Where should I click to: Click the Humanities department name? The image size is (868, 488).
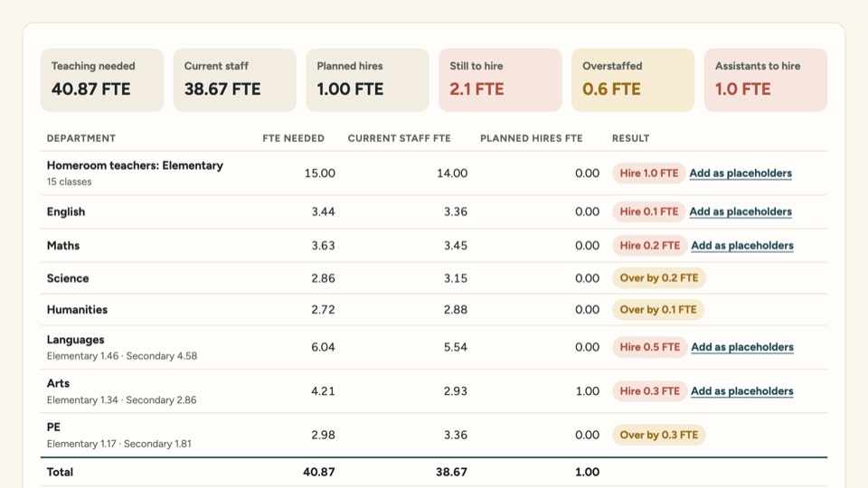[77, 309]
